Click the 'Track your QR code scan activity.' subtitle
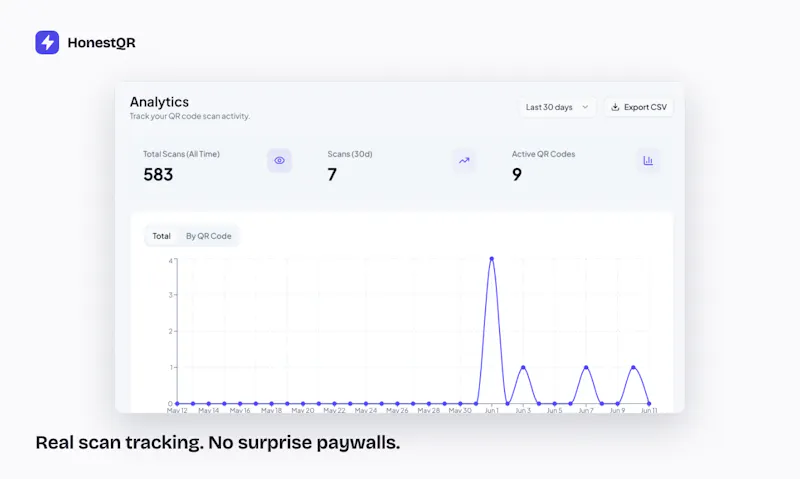 [190, 116]
